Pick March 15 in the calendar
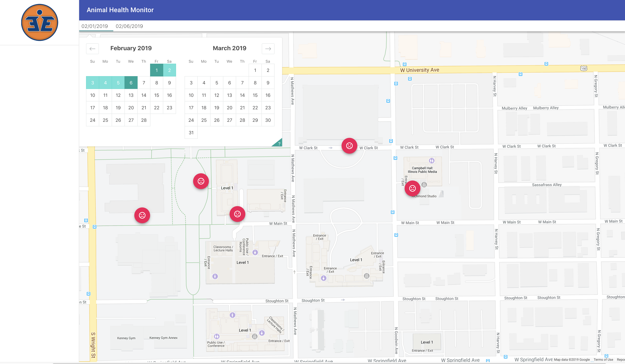Viewport: 625px width, 364px height. pyautogui.click(x=255, y=95)
